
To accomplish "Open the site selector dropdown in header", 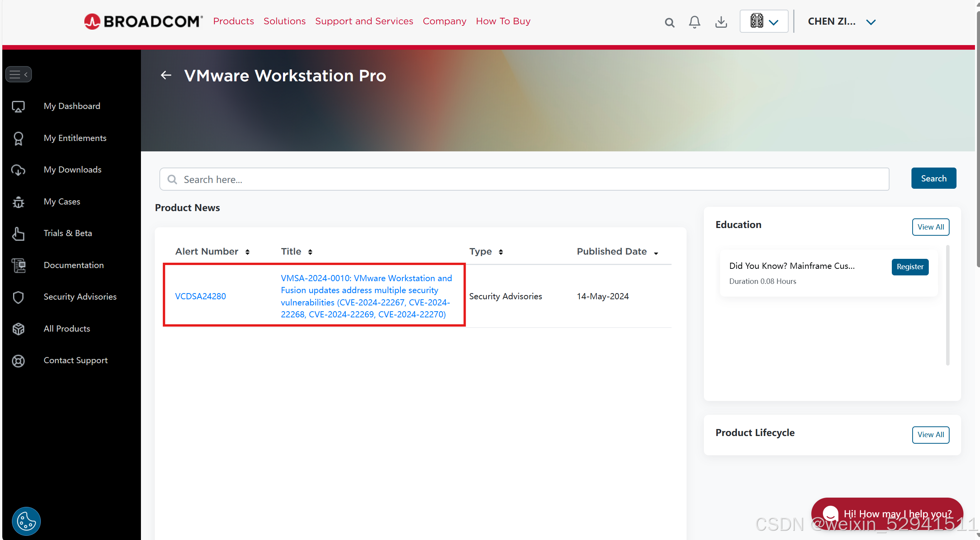I will point(764,22).
